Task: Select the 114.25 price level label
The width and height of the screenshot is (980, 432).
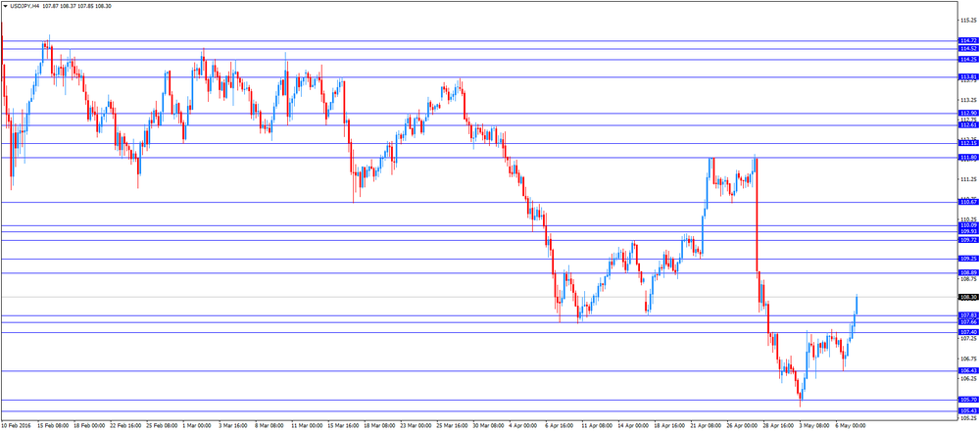Action: coord(968,60)
